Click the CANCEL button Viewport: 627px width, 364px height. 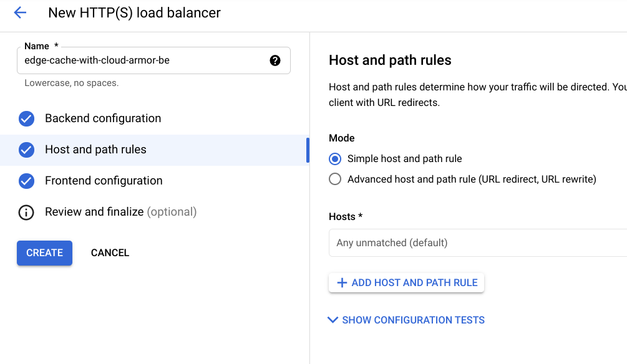(x=110, y=253)
